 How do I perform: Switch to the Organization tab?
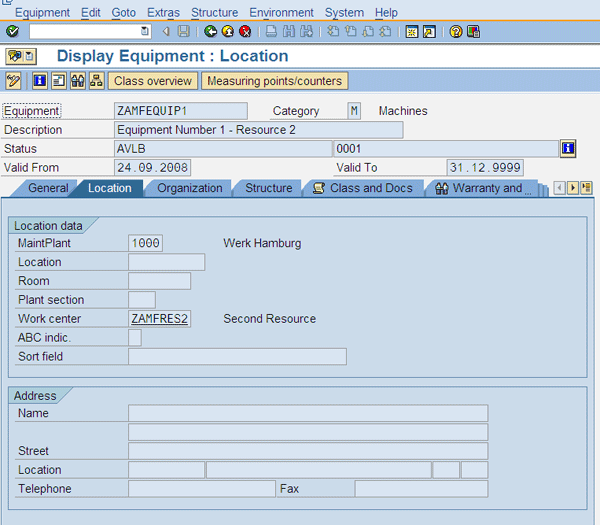pyautogui.click(x=190, y=188)
